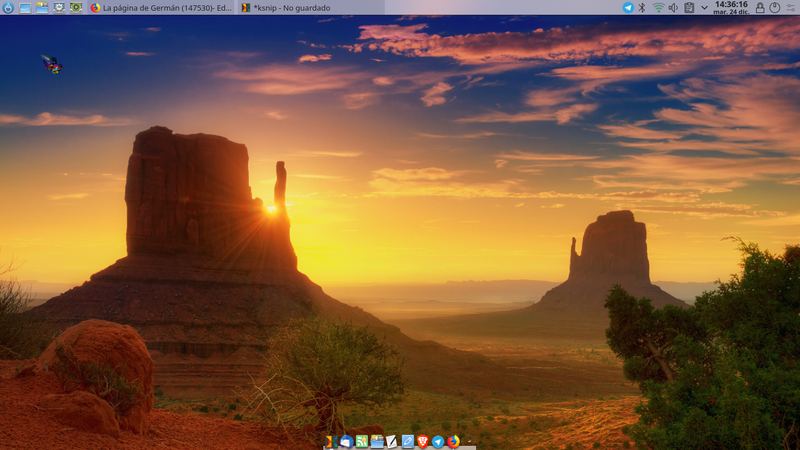Screen dimensions: 800x450
Task: Click the Firefox icon in the dock
Action: pyautogui.click(x=453, y=441)
